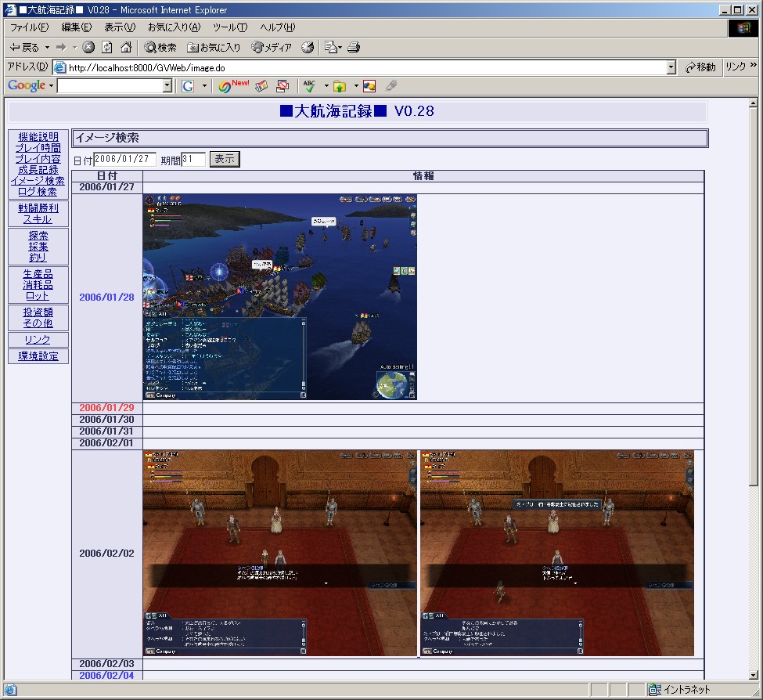Click the 2006/01/28 sea battle screenshot thumbnail
763x700 pixels.
280,297
